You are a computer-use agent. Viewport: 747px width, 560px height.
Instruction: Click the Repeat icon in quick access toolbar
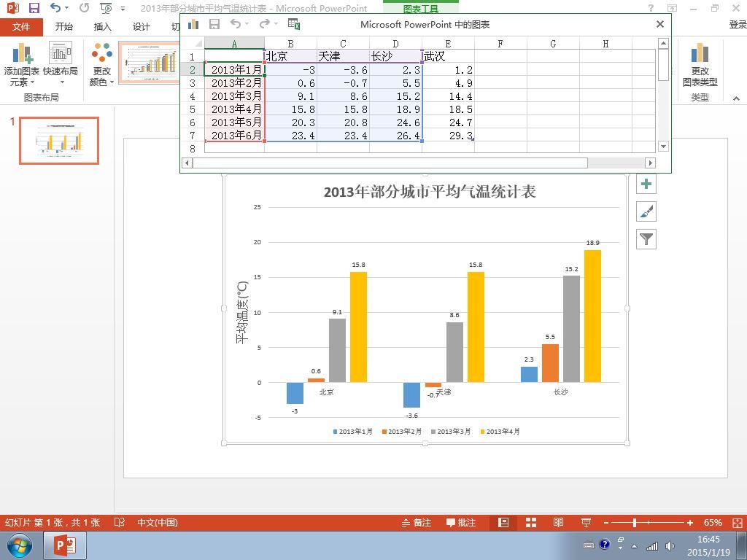85,7
